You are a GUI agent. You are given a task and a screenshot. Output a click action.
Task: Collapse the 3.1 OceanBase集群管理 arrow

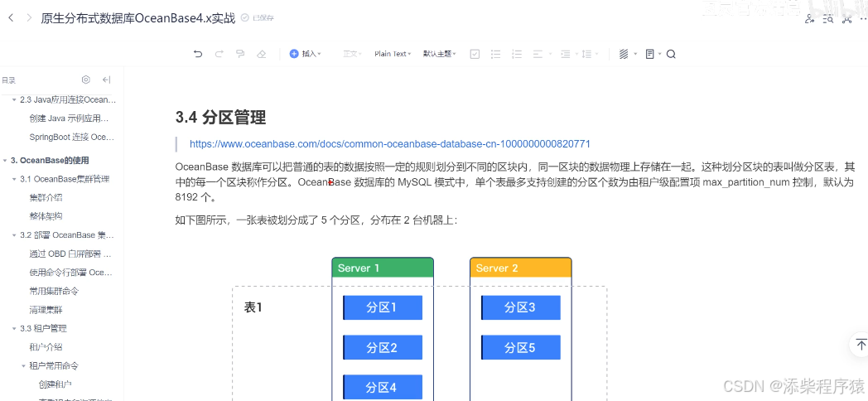pyautogui.click(x=14, y=179)
